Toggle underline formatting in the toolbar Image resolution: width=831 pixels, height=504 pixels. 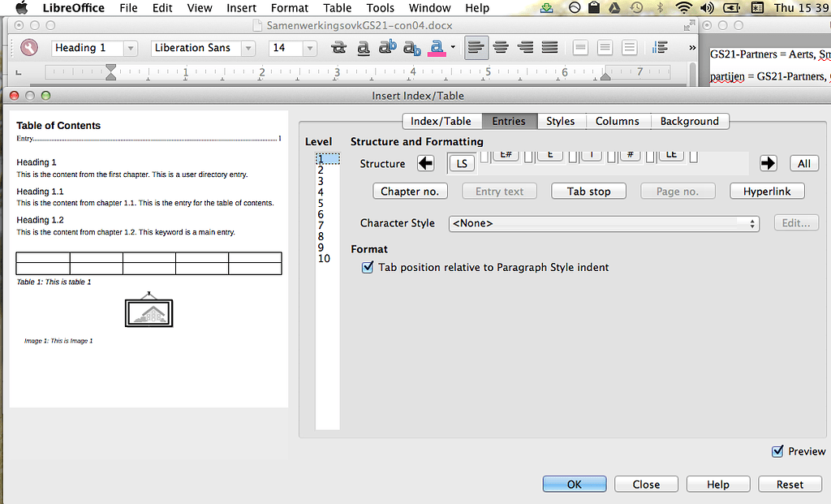[363, 49]
